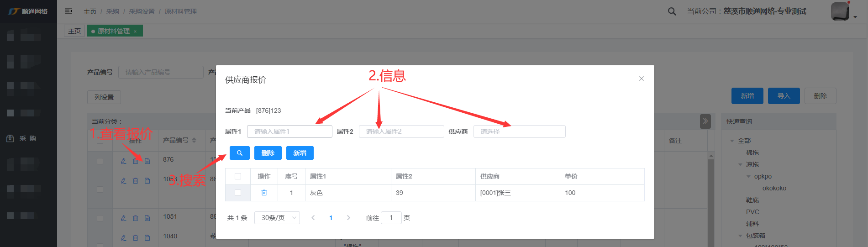Collapse quick query panel with double-arrow icon

tap(705, 121)
